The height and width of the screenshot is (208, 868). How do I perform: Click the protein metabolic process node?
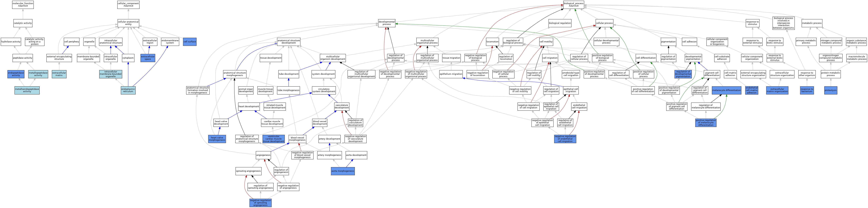tap(831, 74)
